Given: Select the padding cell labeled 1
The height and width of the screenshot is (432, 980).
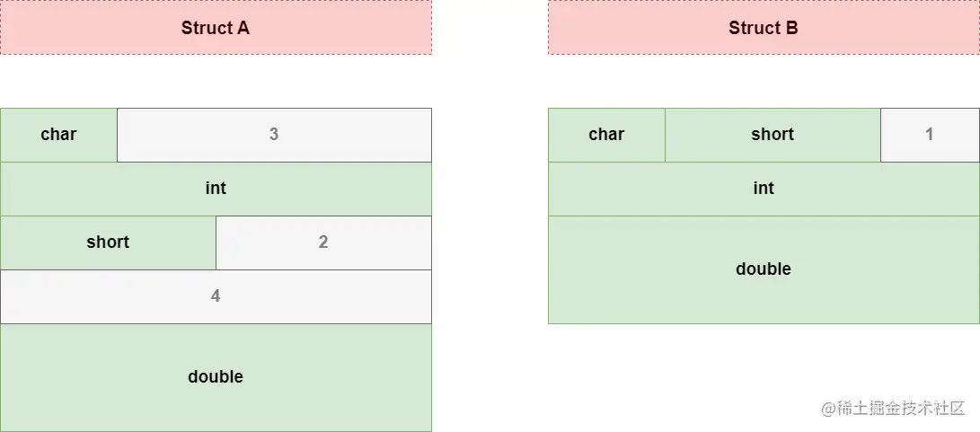Looking at the screenshot, I should point(930,135).
